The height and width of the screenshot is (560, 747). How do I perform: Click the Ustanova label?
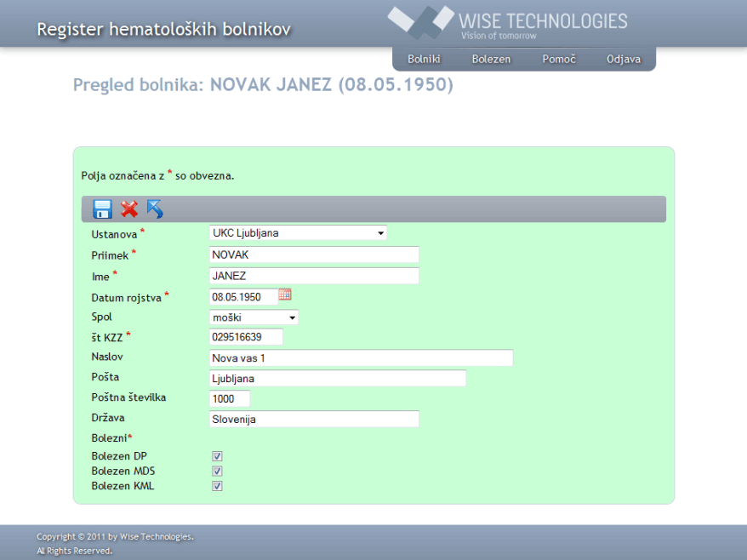click(x=114, y=235)
